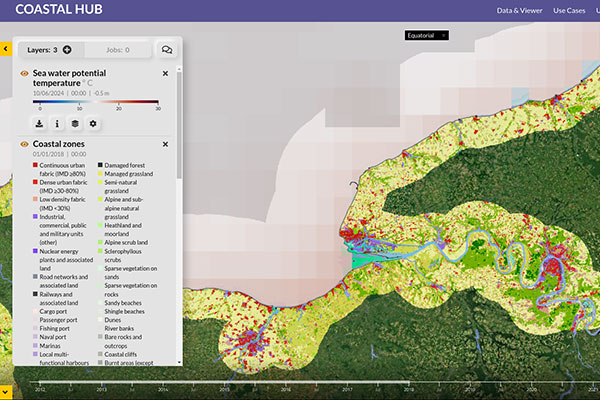The width and height of the screenshot is (600, 400).
Task: Download the sea water temperature layer
Action: click(x=39, y=124)
